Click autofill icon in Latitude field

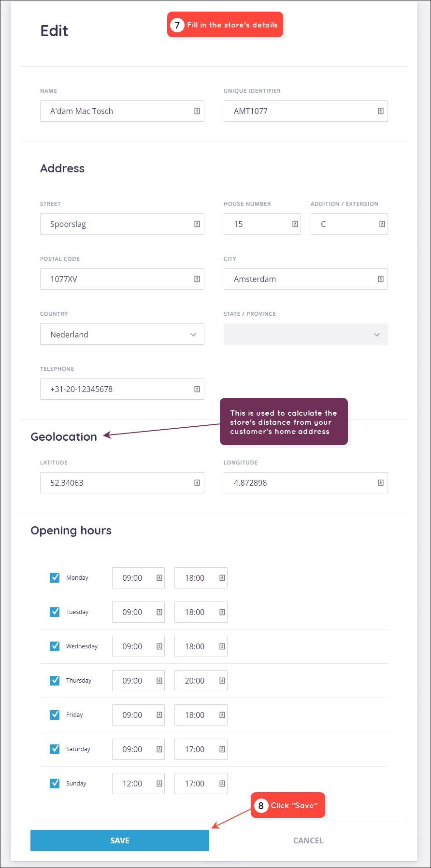pyautogui.click(x=197, y=483)
